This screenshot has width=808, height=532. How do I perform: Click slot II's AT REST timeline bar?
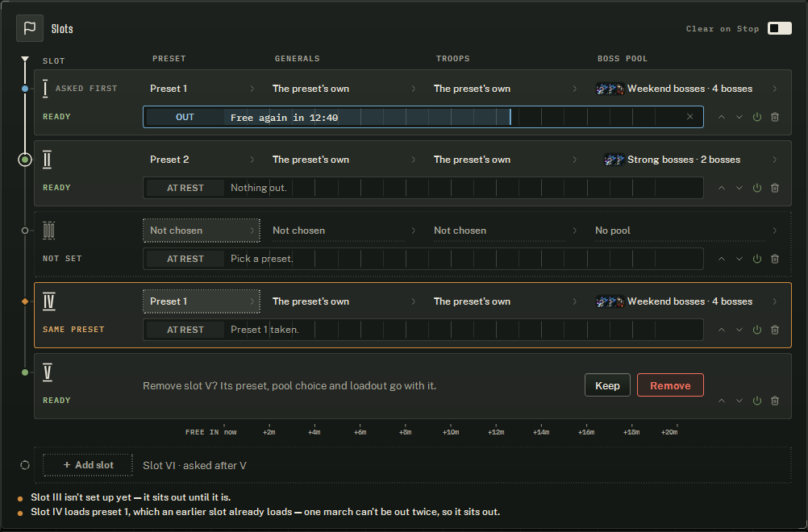pos(423,188)
